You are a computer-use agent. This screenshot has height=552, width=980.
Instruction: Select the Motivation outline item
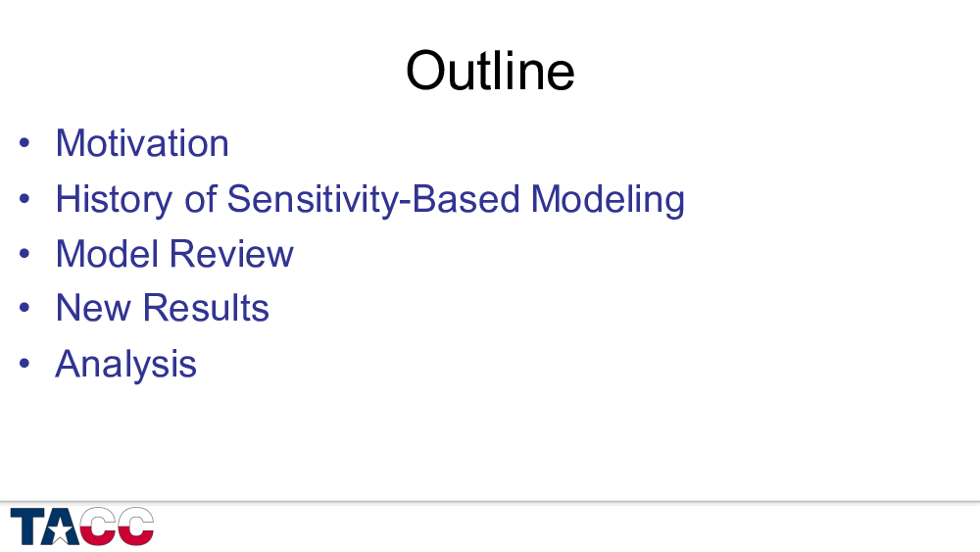coord(142,144)
